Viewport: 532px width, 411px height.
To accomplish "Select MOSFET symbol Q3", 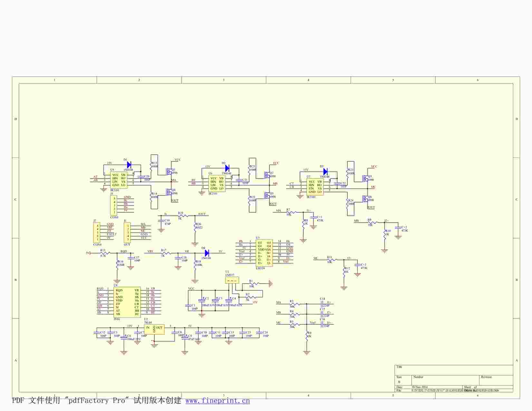I will point(365,178).
